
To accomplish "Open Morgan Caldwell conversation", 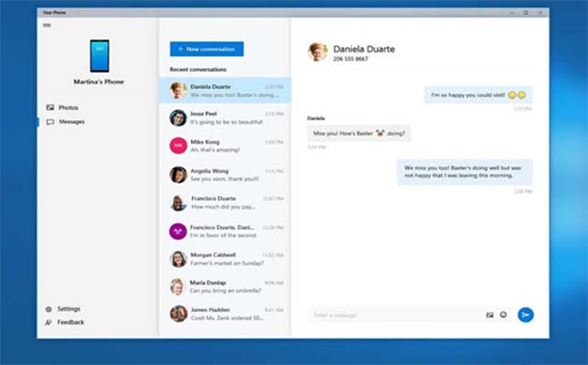I will (x=225, y=259).
